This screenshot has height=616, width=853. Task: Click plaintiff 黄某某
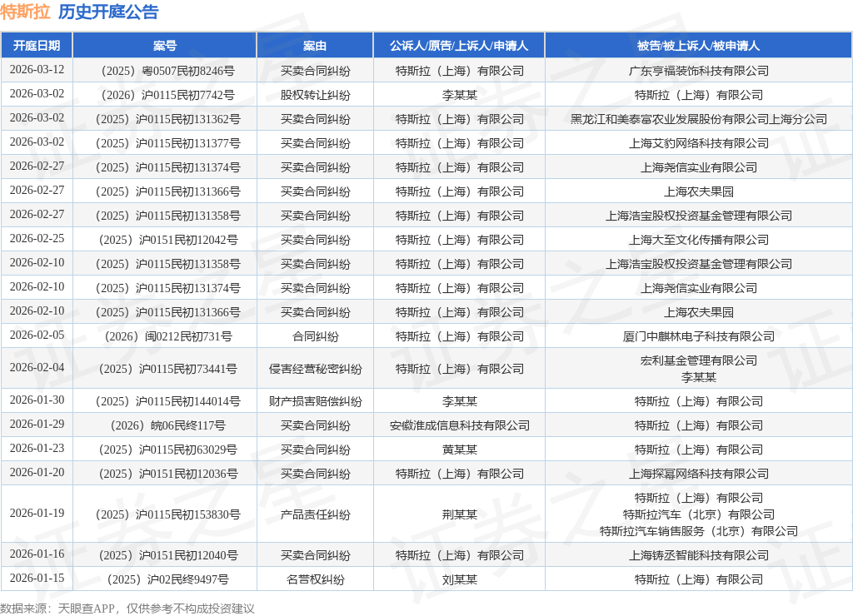pyautogui.click(x=459, y=450)
